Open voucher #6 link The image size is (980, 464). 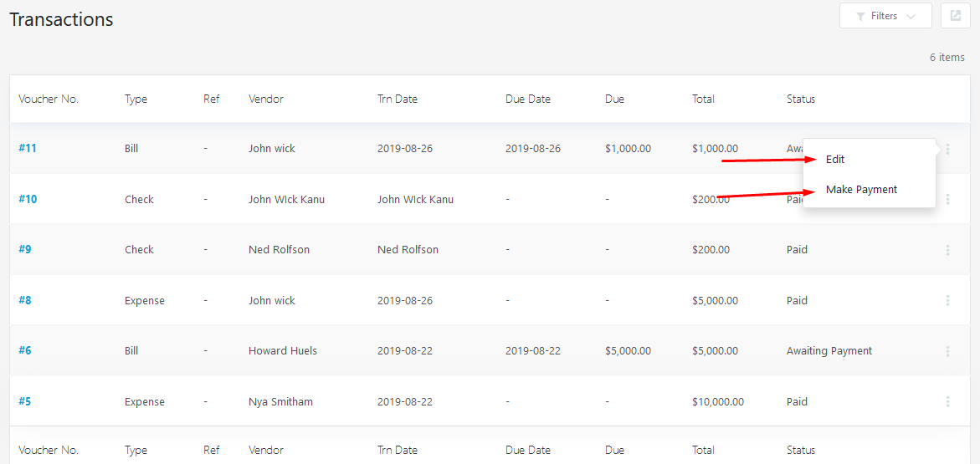click(x=25, y=350)
